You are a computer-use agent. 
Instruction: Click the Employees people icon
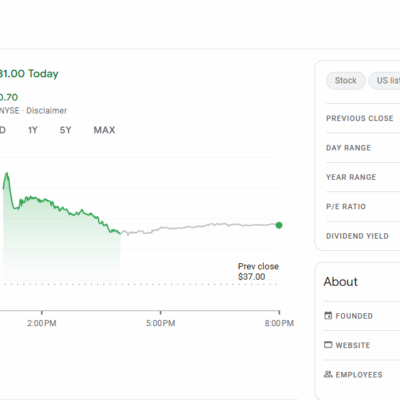(328, 374)
